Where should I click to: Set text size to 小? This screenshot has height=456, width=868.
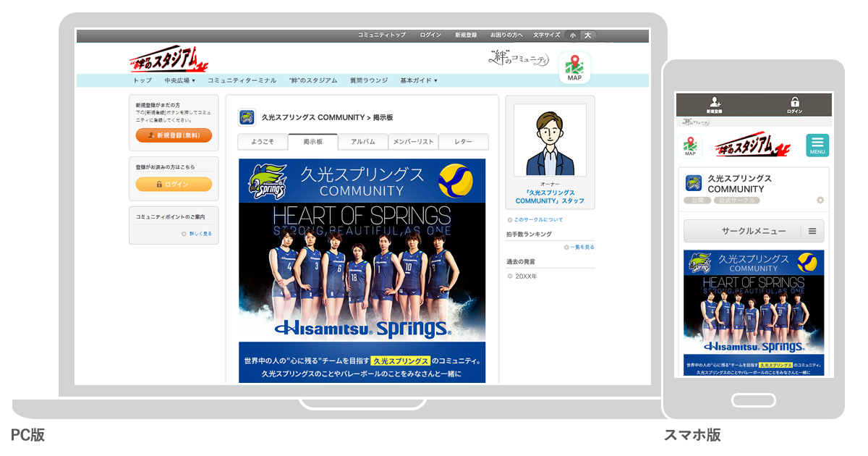point(572,35)
